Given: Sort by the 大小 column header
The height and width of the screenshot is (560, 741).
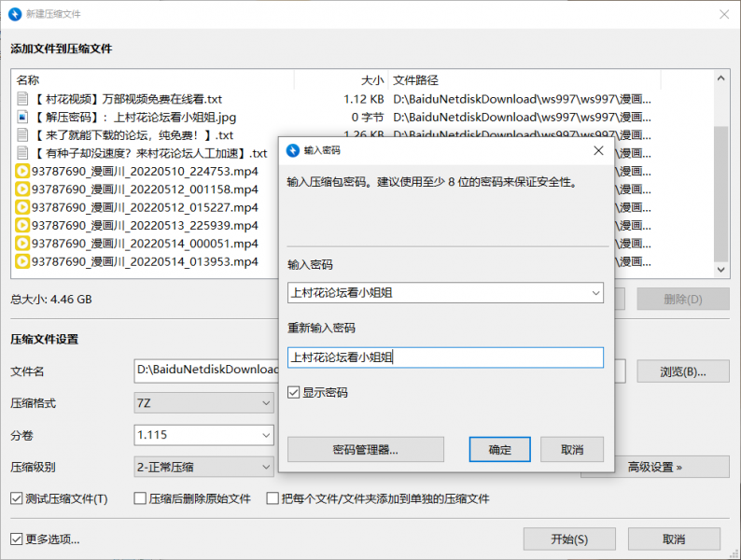Looking at the screenshot, I should [x=371, y=80].
